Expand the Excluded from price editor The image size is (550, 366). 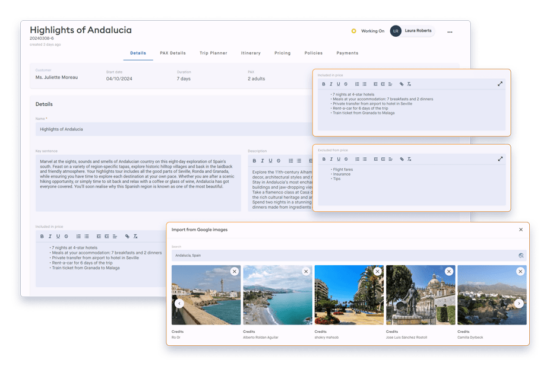(x=500, y=159)
